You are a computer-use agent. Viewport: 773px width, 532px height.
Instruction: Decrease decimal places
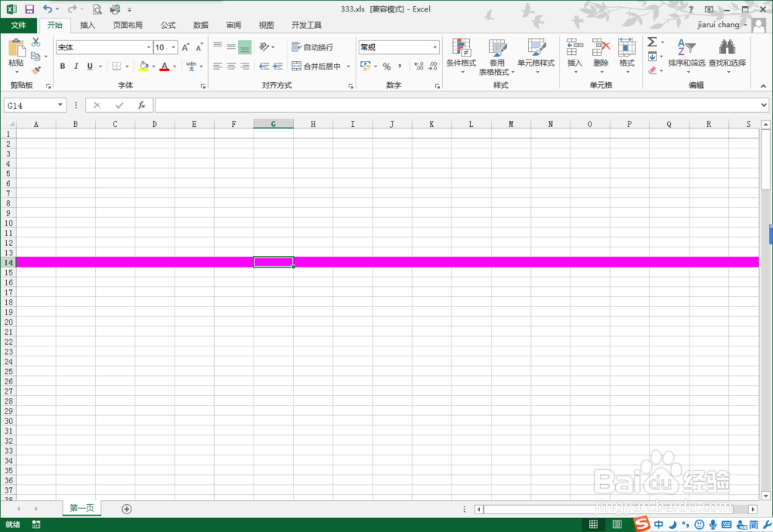433,66
